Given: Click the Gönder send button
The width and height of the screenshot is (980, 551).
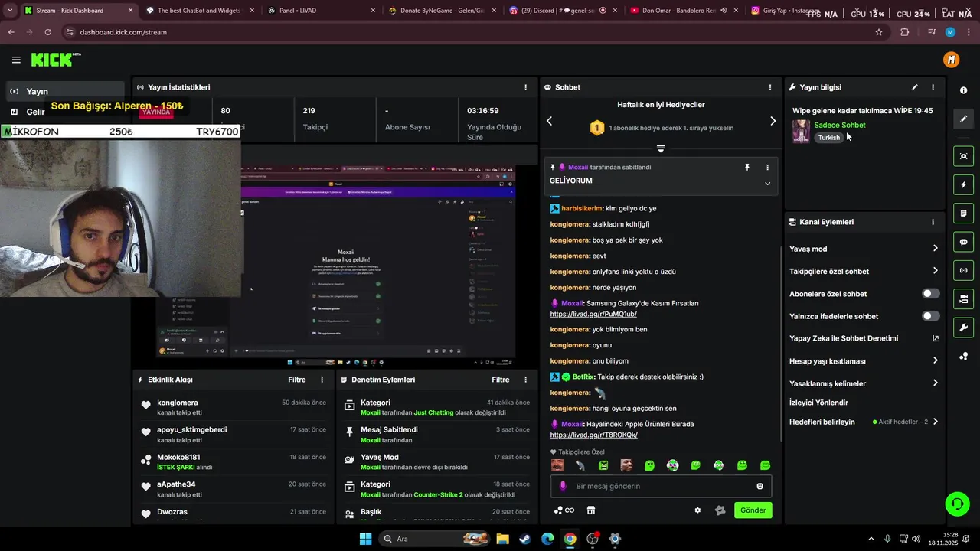Looking at the screenshot, I should [x=753, y=510].
